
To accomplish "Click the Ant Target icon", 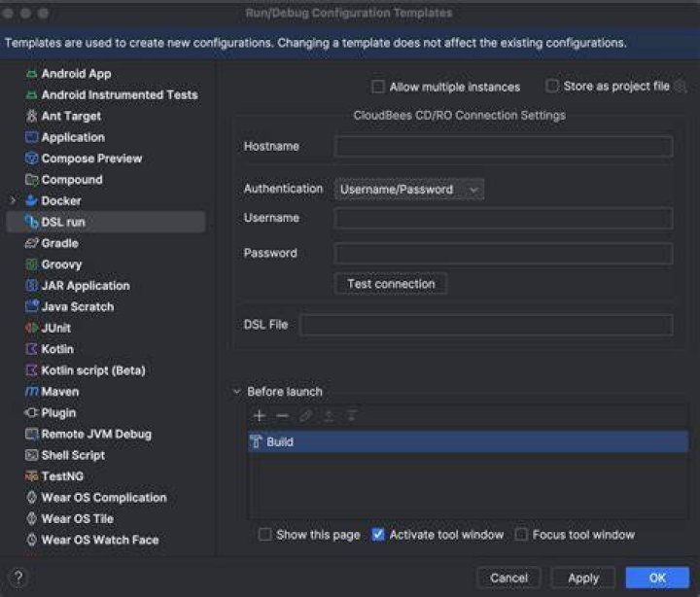I will point(31,116).
